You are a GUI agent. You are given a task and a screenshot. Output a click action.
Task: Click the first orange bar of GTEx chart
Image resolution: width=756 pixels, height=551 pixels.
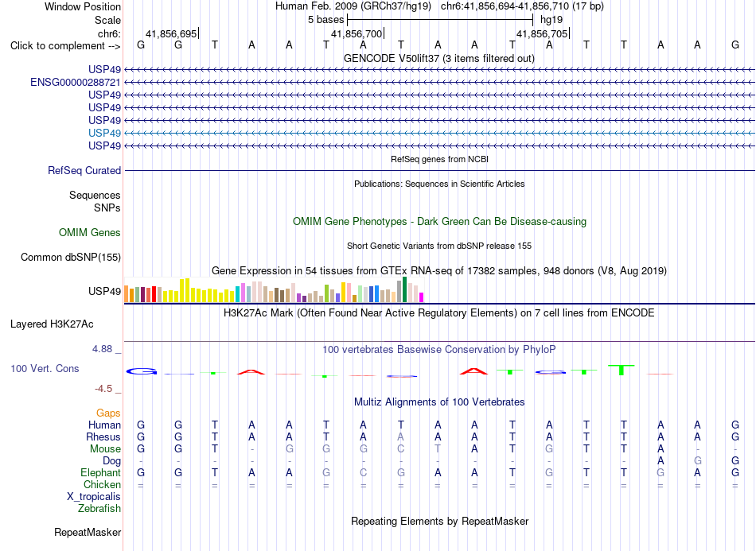pyautogui.click(x=127, y=294)
